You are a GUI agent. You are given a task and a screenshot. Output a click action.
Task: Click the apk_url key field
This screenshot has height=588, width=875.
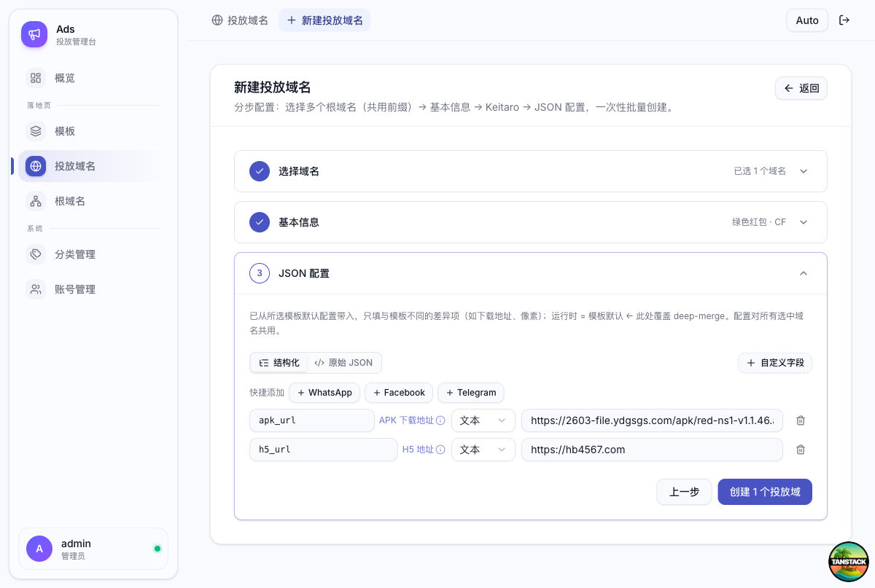(312, 420)
